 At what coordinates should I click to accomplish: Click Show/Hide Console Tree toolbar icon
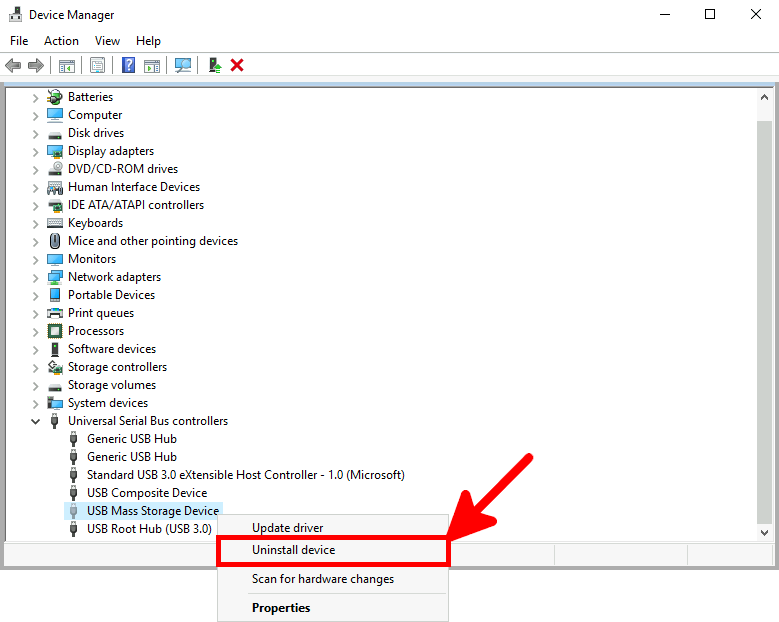pyautogui.click(x=67, y=65)
